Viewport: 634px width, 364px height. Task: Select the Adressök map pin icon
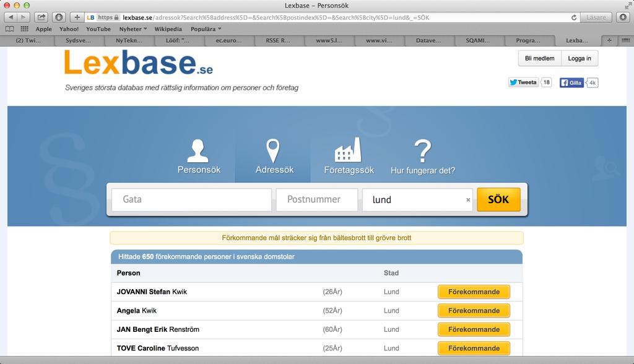click(x=273, y=150)
